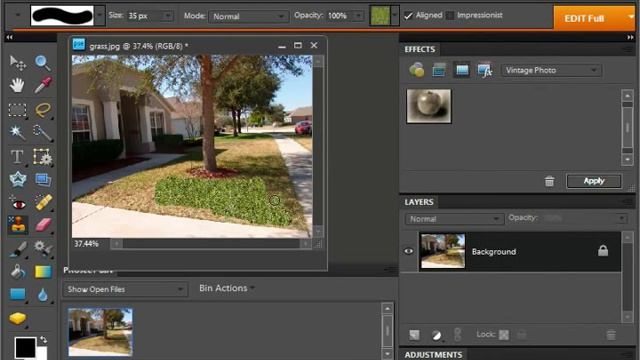Viewport: 640px width, 360px height.
Task: Select the Cookie Cutter star tool
Action: pyautogui.click(x=18, y=179)
